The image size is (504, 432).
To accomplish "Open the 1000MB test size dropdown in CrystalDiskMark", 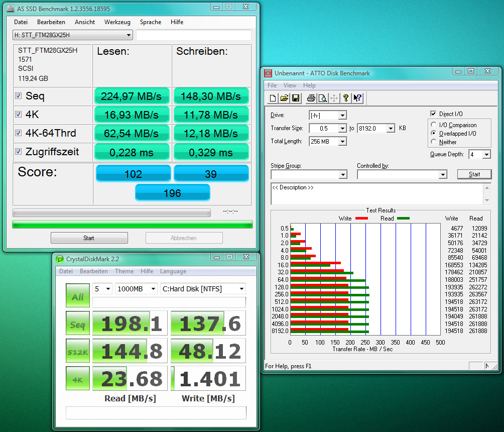I will tap(136, 289).
